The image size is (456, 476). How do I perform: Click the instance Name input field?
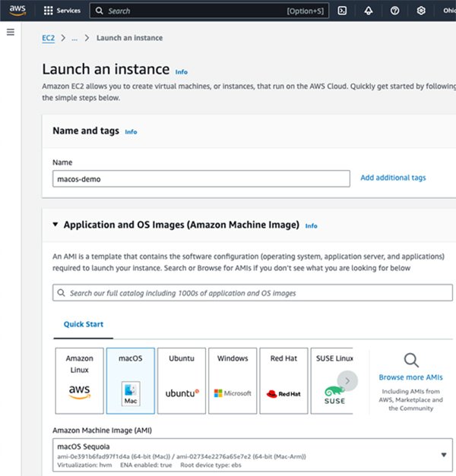201,178
